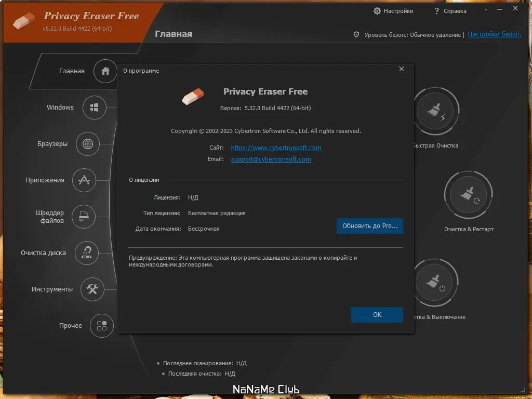Viewport: 532px width, 399px height.
Task: Switch to the Главная tab header
Action: pyautogui.click(x=174, y=34)
